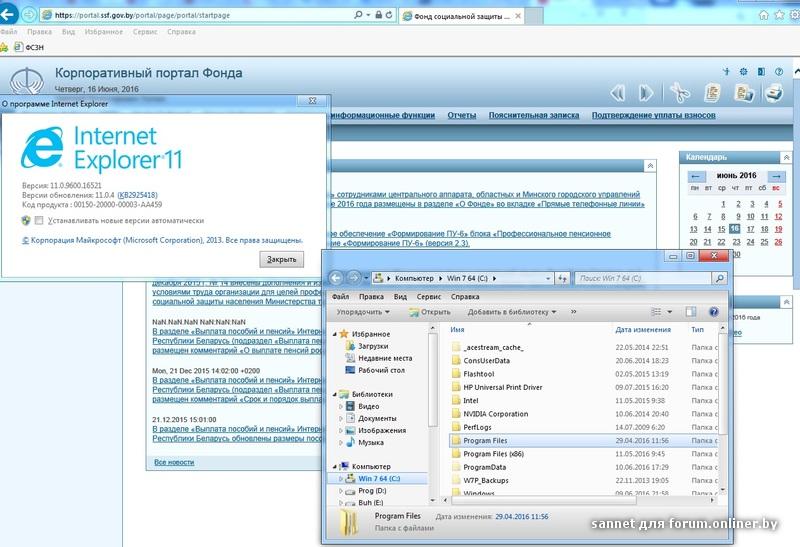This screenshot has height=547, width=800.
Task: Click the scissors cut icon in portal
Action: click(680, 92)
